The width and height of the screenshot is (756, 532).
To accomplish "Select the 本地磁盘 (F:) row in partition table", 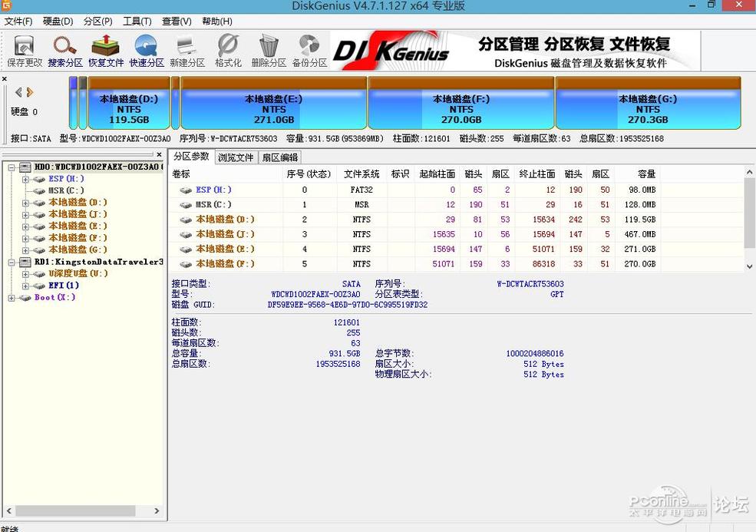I will [414, 264].
